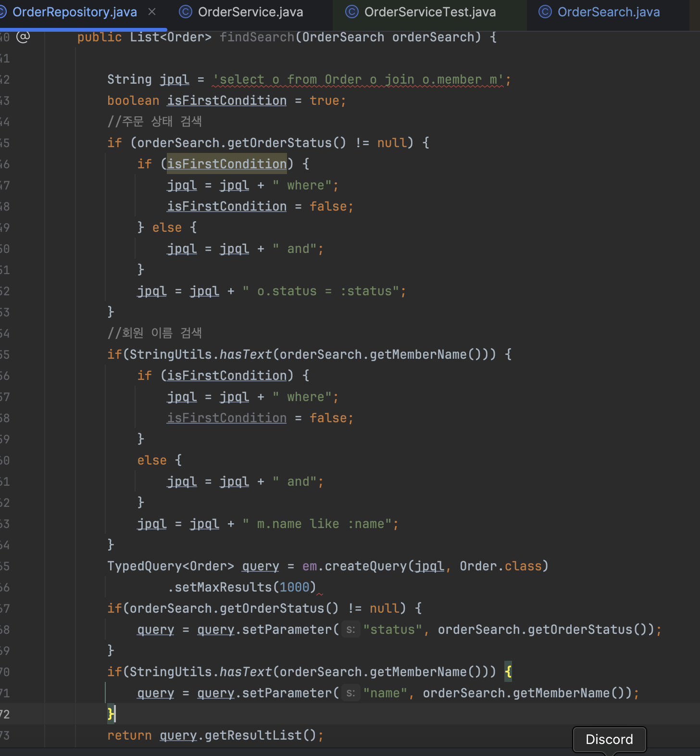700x756 pixels.
Task: Click the true literal assigned to isFirstCondition
Action: point(325,101)
